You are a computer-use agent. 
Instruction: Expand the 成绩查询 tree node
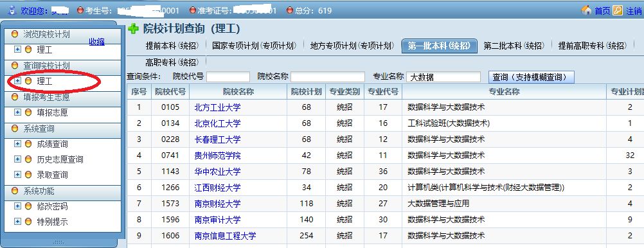coord(17,144)
